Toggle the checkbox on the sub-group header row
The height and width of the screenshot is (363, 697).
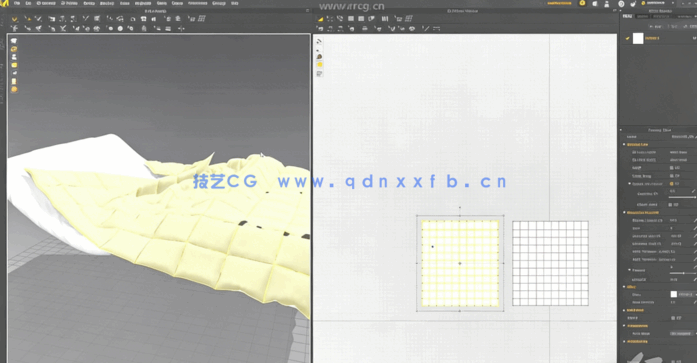coord(671,183)
